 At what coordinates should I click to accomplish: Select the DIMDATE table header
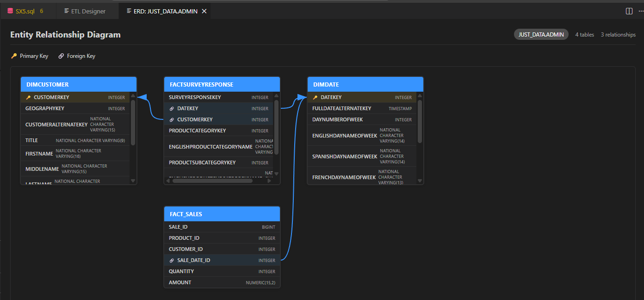365,85
